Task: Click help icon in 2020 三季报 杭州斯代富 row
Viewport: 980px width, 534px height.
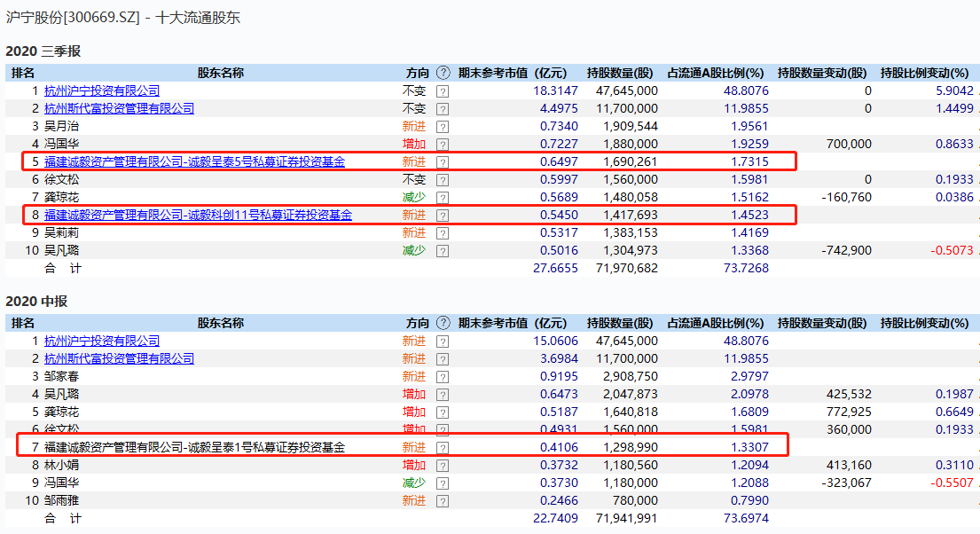Action: coord(443,109)
